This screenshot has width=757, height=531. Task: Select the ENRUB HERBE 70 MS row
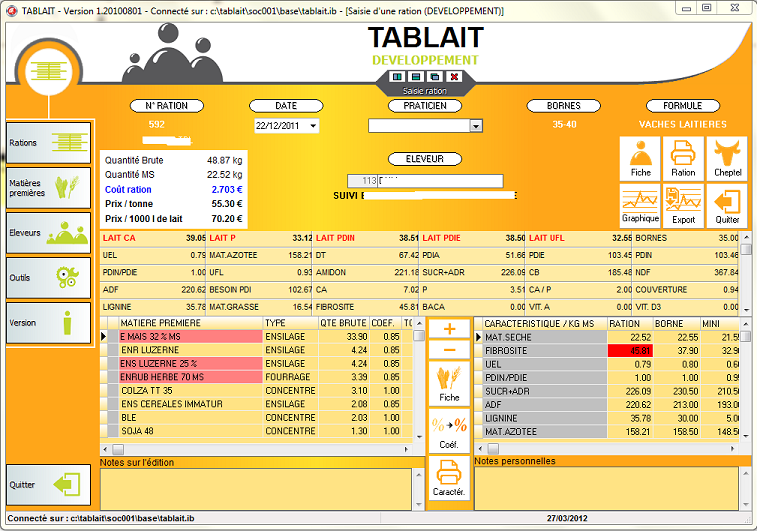256,377
